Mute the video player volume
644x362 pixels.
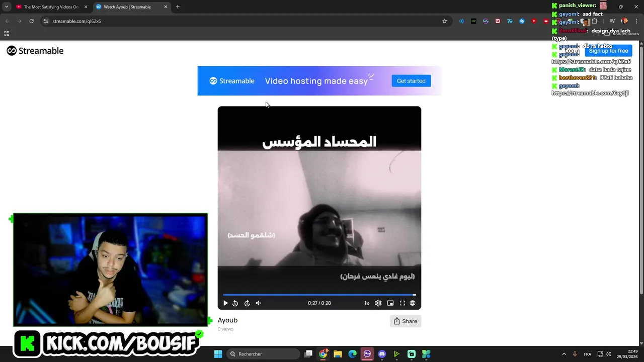point(258,303)
